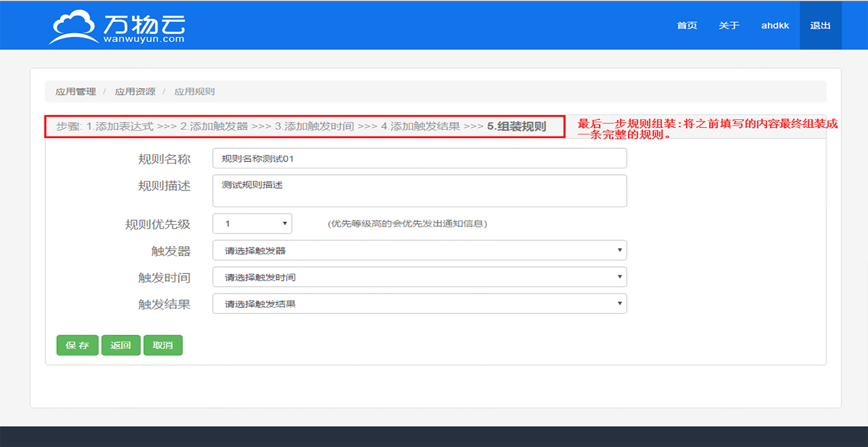Expand the 请选择触发时间 dropdown
Viewport: 868px width, 447px height.
(419, 277)
